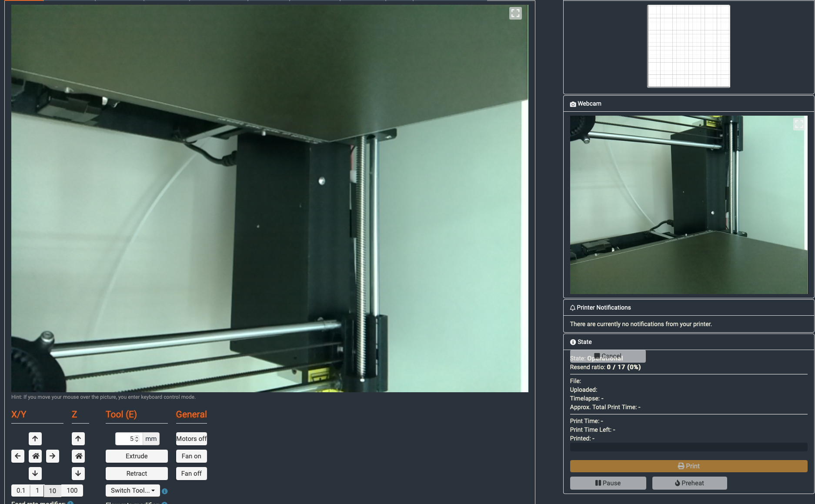Move Z up using the arrow icon
This screenshot has height=504, width=815.
coord(79,438)
